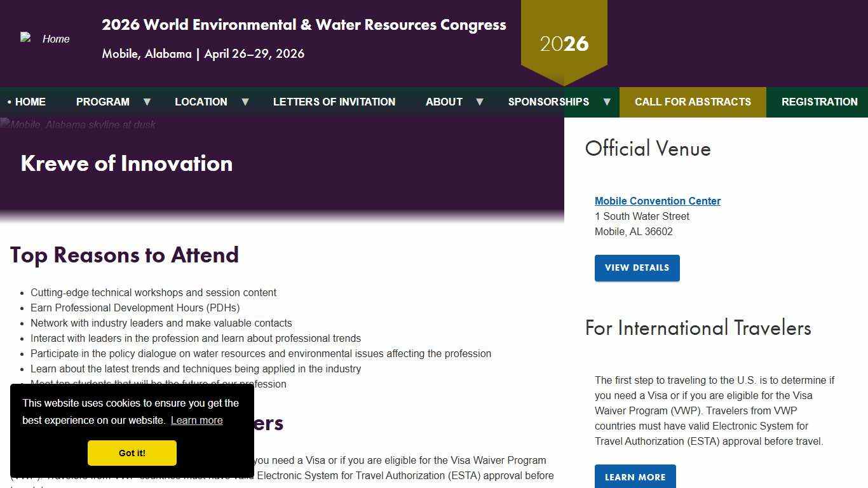The width and height of the screenshot is (868, 488).
Task: Click Learn more in the cookie banner
Action: click(x=196, y=420)
